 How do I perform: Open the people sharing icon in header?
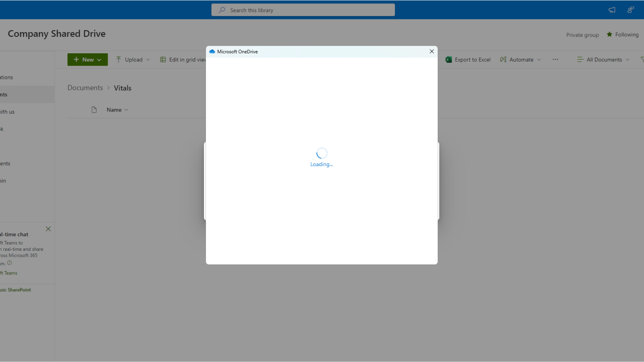[631, 10]
